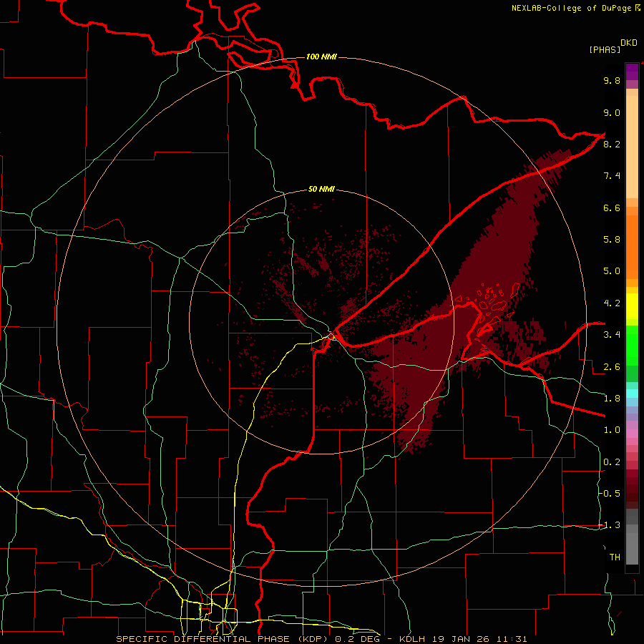Click the yellow segment of the color bar
The height and width of the screenshot is (644, 644).
click(632, 306)
